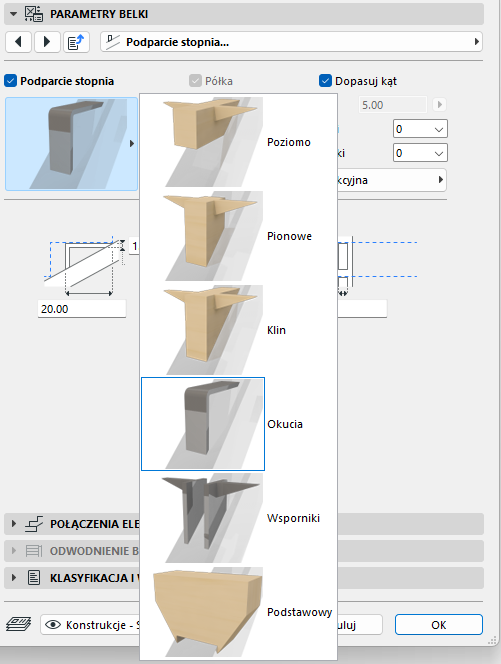Click the beam section dimension diagram
The height and width of the screenshot is (664, 501).
(x=86, y=267)
